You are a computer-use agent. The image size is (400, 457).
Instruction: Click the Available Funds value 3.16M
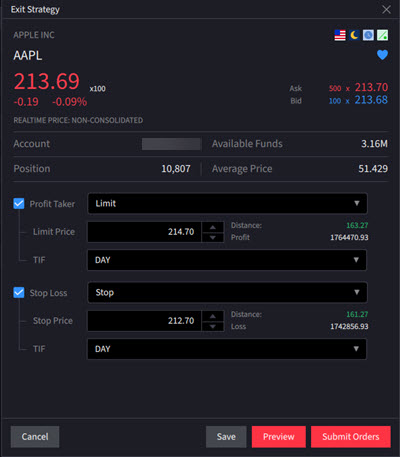pos(374,144)
